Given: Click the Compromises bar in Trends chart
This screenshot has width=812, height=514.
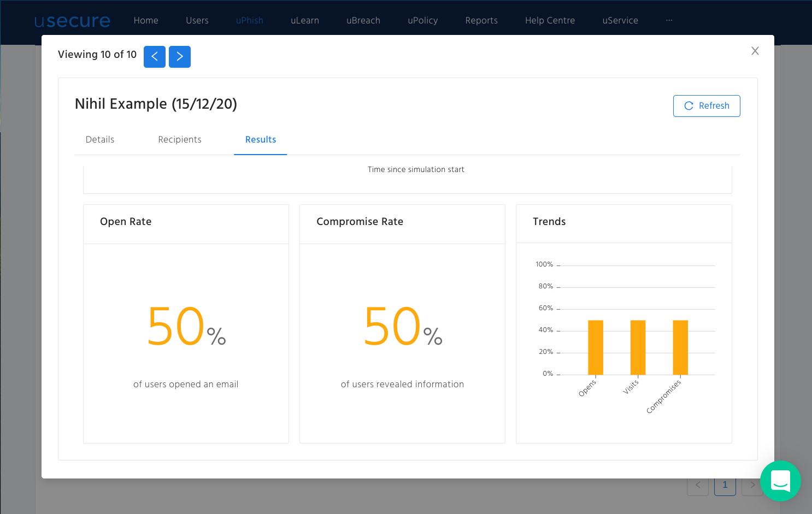Looking at the screenshot, I should click(x=680, y=347).
